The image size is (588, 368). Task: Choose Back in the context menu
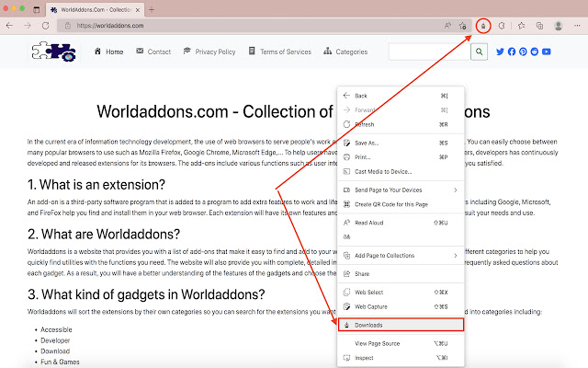[401, 96]
